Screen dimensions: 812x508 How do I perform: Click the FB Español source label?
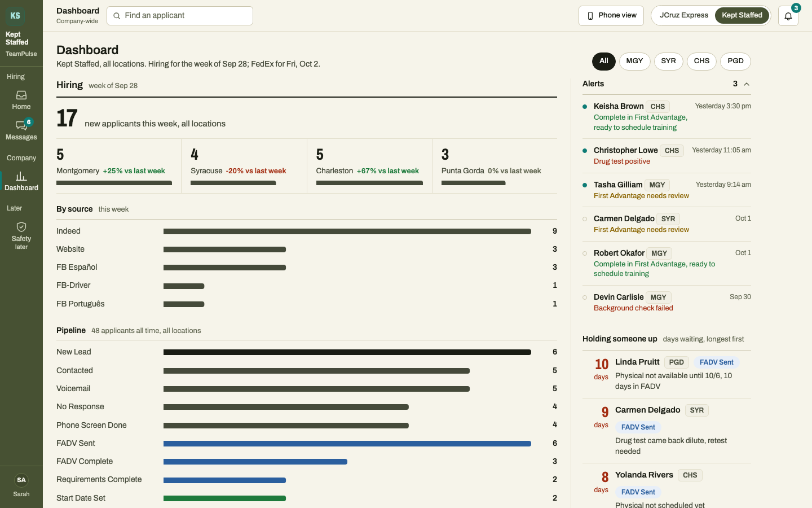click(x=77, y=268)
